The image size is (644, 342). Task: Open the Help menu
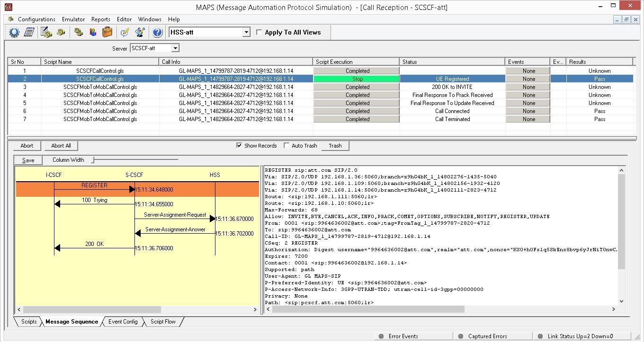click(x=174, y=19)
